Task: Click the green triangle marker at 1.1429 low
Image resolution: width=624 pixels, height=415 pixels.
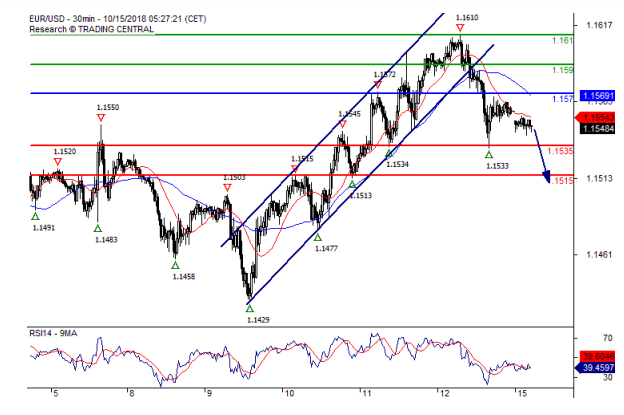Action: 249,308
